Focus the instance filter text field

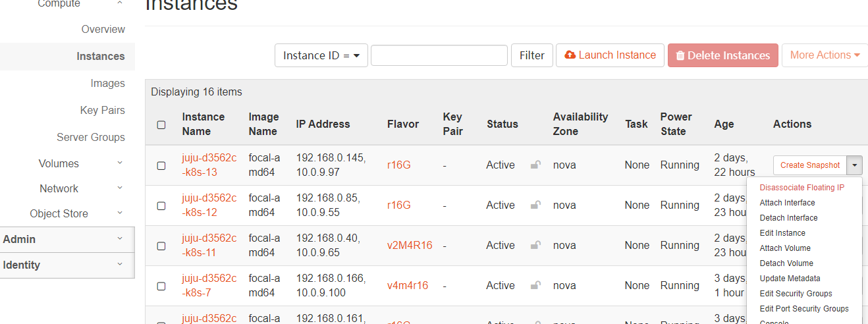(439, 55)
